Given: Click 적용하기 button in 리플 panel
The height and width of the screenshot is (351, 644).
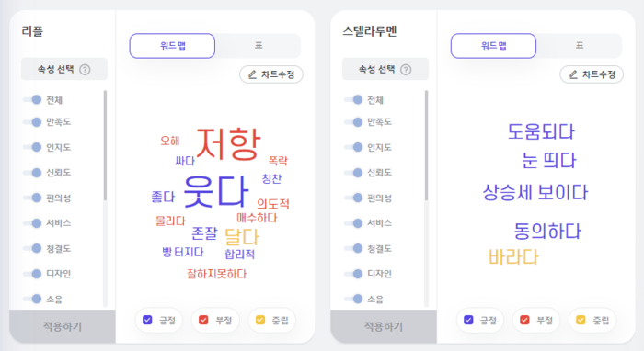Looking at the screenshot, I should [x=63, y=326].
